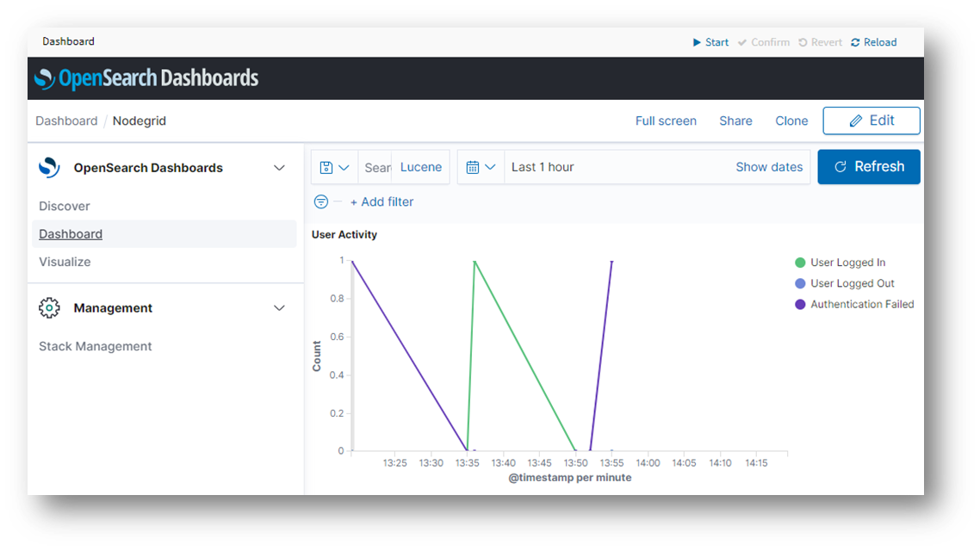Click the filter options icon
The image size is (980, 551).
click(320, 201)
